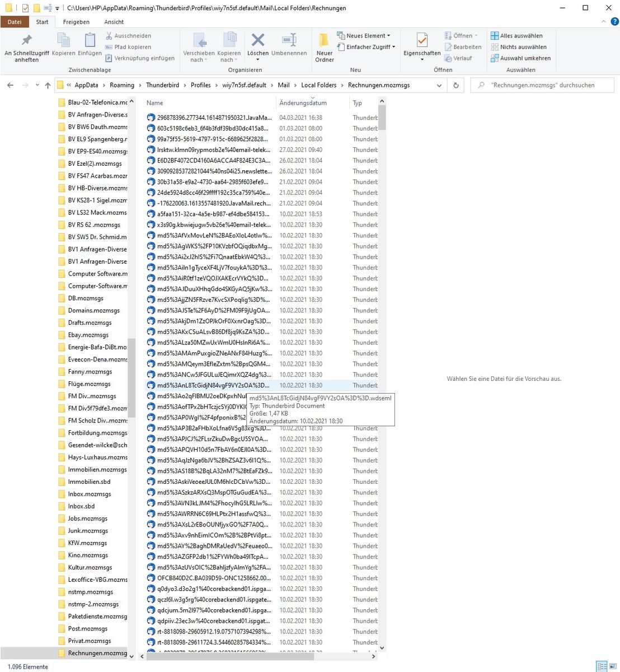Screen dimensions: 620x672
Task: Open Neues Element dropdown
Action: pos(364,36)
